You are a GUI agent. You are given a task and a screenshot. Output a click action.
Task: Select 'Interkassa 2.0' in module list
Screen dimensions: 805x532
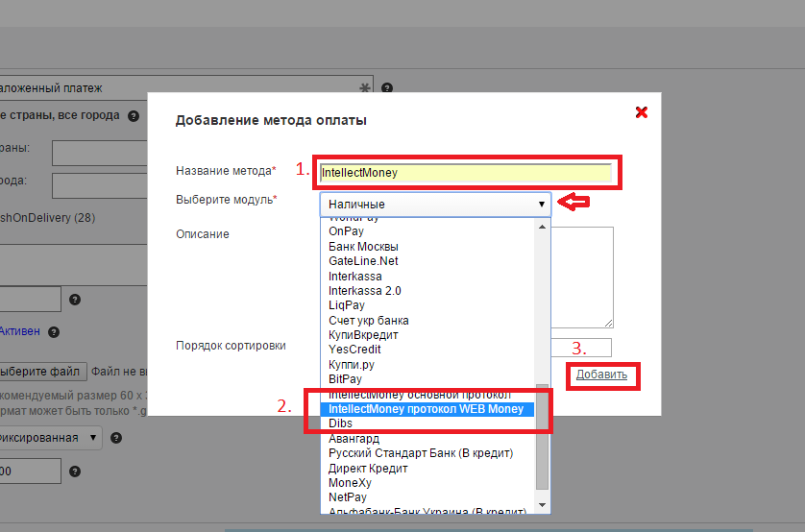[364, 290]
